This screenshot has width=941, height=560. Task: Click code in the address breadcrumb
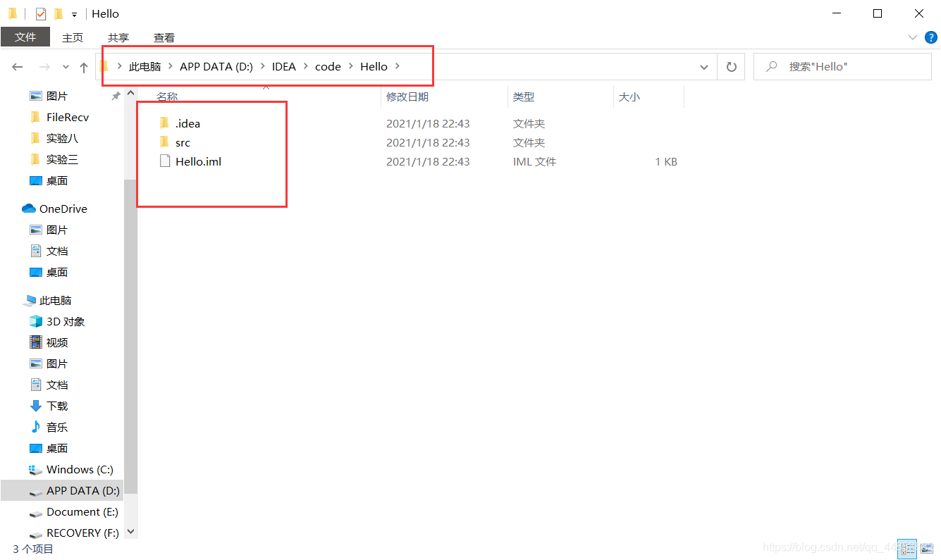[328, 66]
